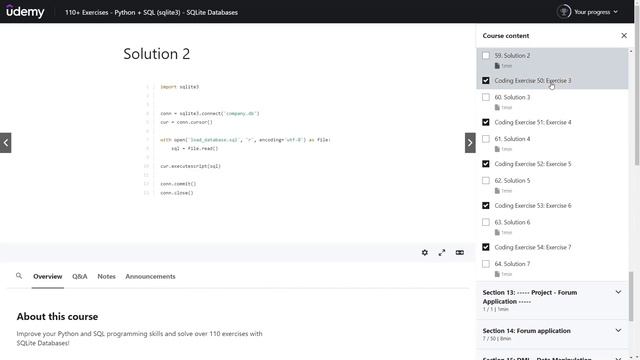Toggle fullscreen with the expand icon
640x360 pixels.
(442, 253)
